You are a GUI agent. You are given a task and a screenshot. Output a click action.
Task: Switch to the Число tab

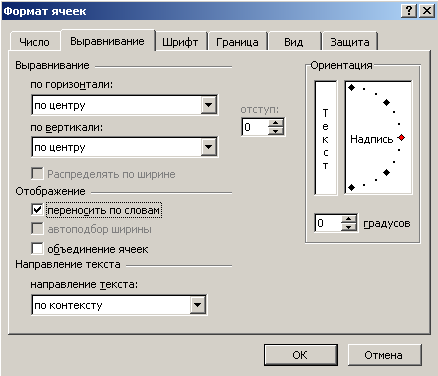(x=35, y=42)
